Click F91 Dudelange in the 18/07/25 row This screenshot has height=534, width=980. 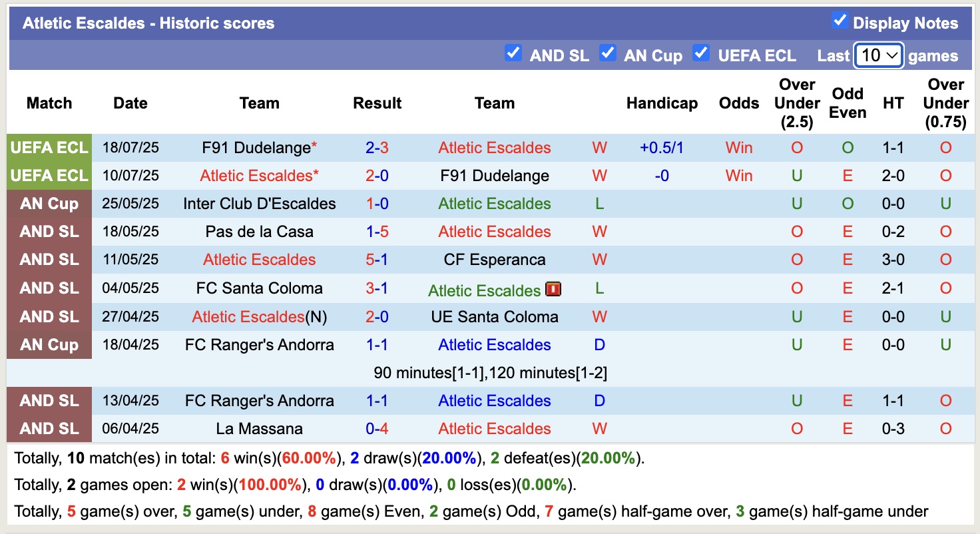tap(256, 148)
